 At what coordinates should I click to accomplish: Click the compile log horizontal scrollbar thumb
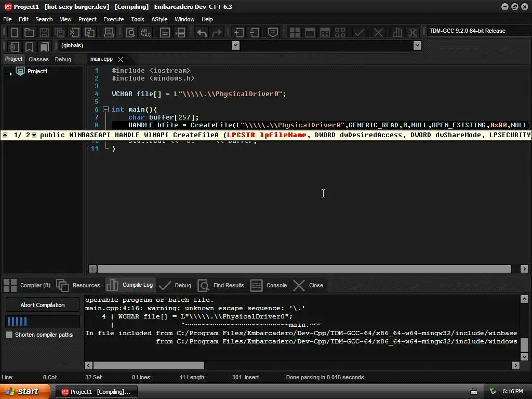(149, 365)
